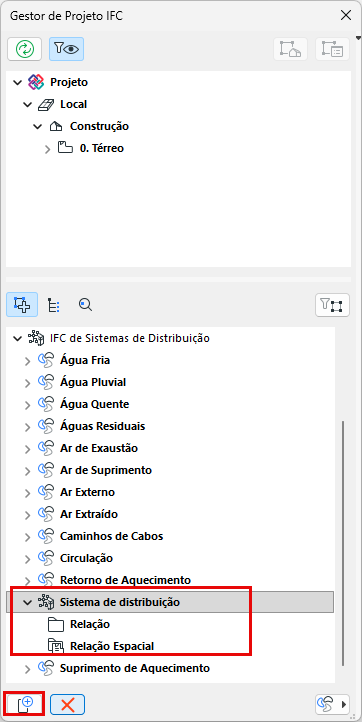Collapse the Projeto tree node

coord(18,83)
